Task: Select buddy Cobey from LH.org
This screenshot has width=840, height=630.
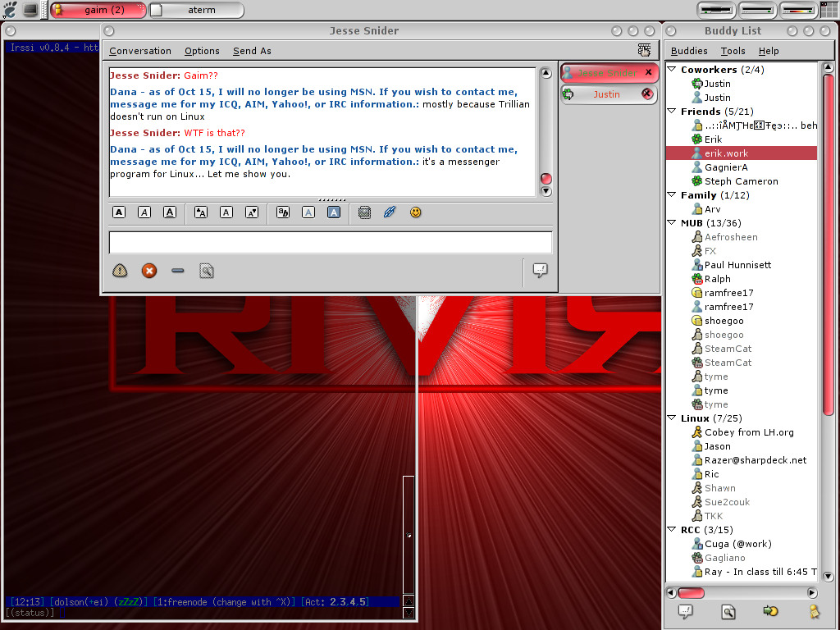Action: 742,432
